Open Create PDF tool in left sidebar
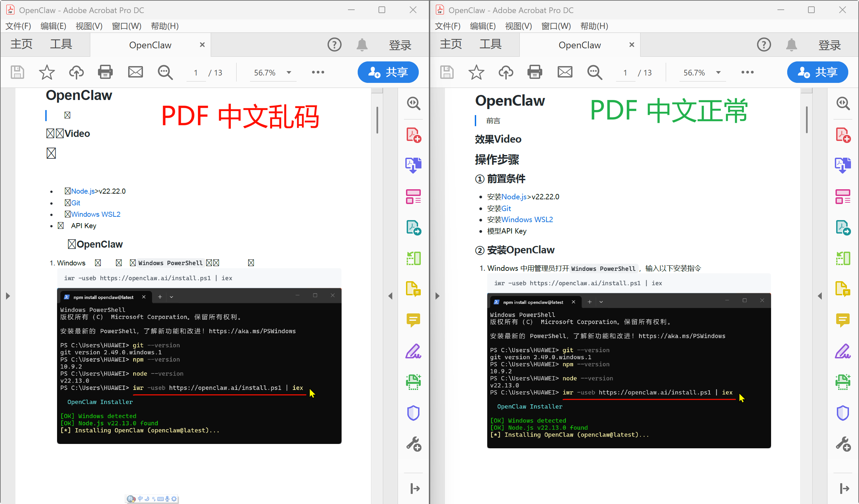Screen dimensions: 859x504 413,135
